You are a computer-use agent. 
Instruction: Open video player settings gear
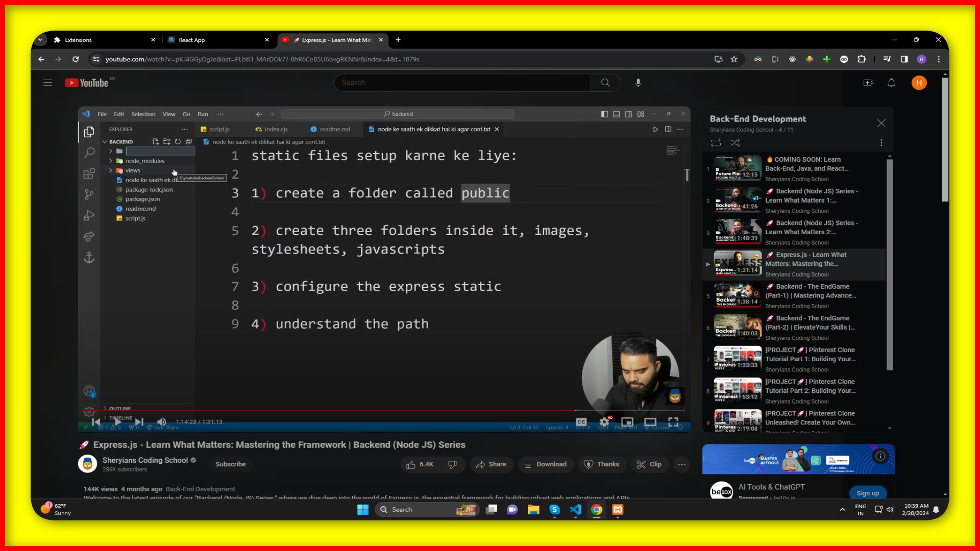point(604,422)
